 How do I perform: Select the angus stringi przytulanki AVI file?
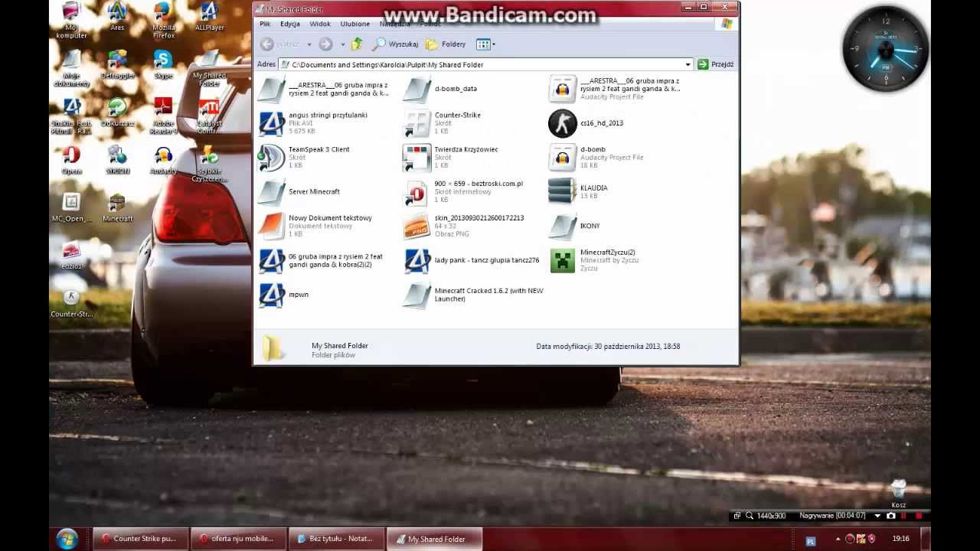point(313,123)
